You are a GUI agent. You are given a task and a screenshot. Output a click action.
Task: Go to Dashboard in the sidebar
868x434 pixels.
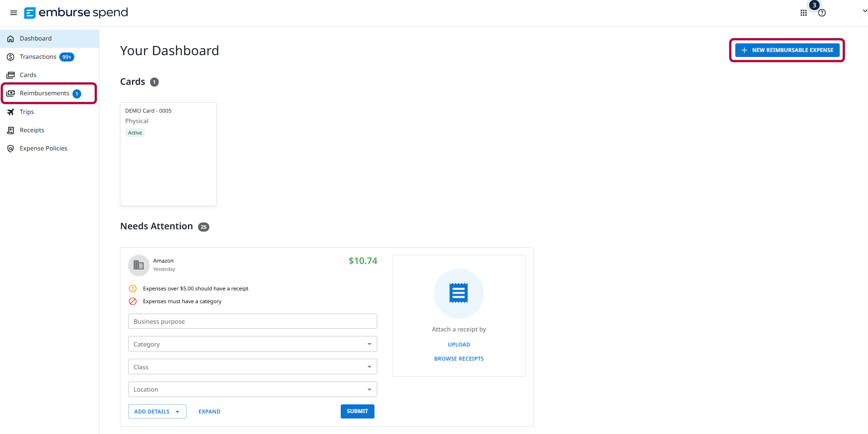pyautogui.click(x=49, y=39)
